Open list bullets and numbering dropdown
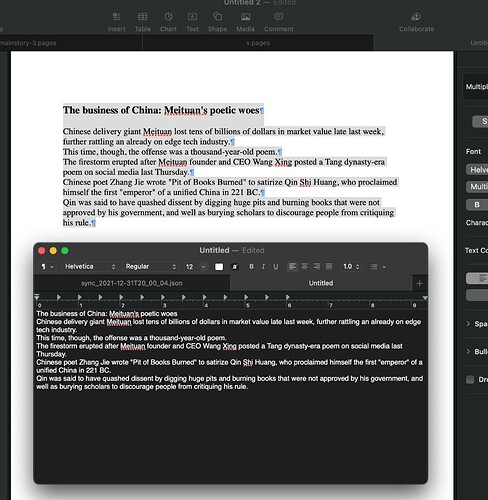Screen dimensions: 488x500 (x=378, y=267)
